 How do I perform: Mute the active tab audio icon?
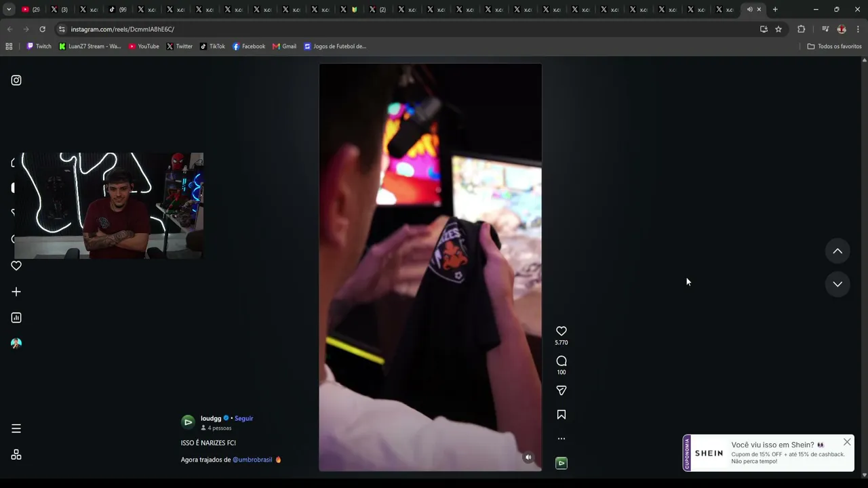(x=749, y=9)
